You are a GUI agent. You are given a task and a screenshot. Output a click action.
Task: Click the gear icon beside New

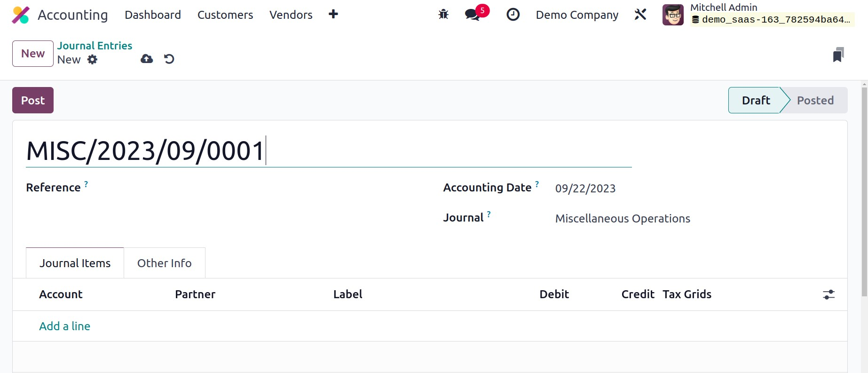coord(93,60)
